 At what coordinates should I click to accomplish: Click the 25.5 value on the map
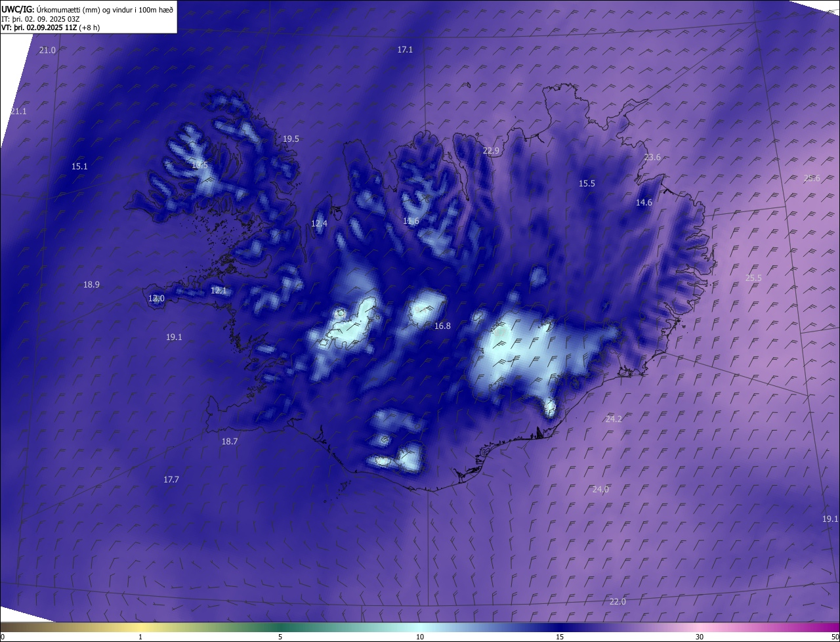pos(753,278)
